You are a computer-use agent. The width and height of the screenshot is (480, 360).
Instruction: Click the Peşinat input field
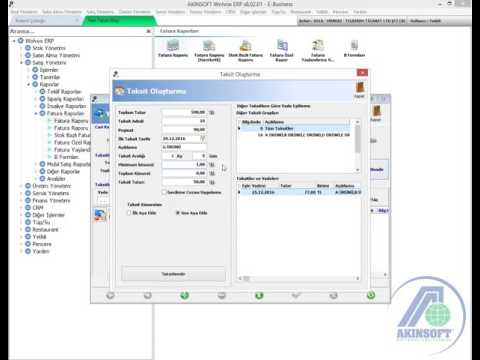(x=184, y=130)
